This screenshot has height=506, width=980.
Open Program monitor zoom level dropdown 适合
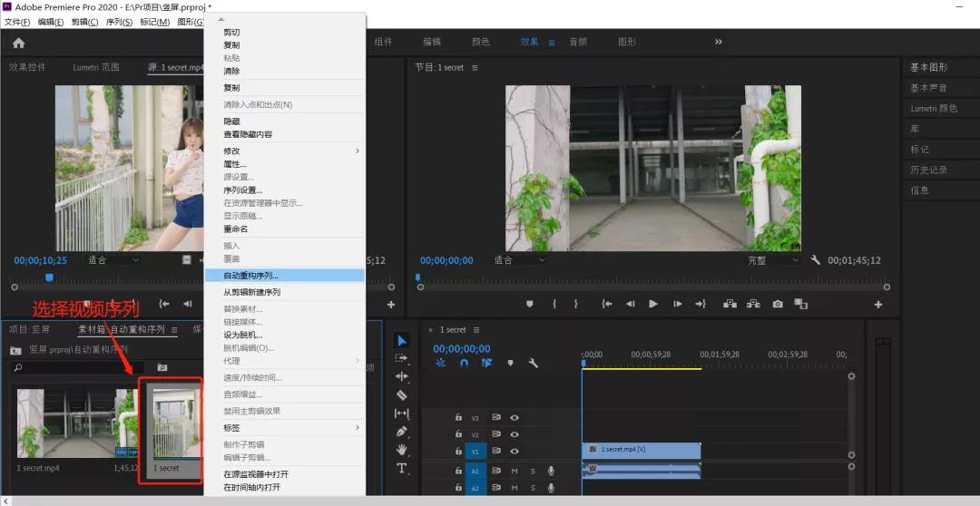(x=521, y=260)
